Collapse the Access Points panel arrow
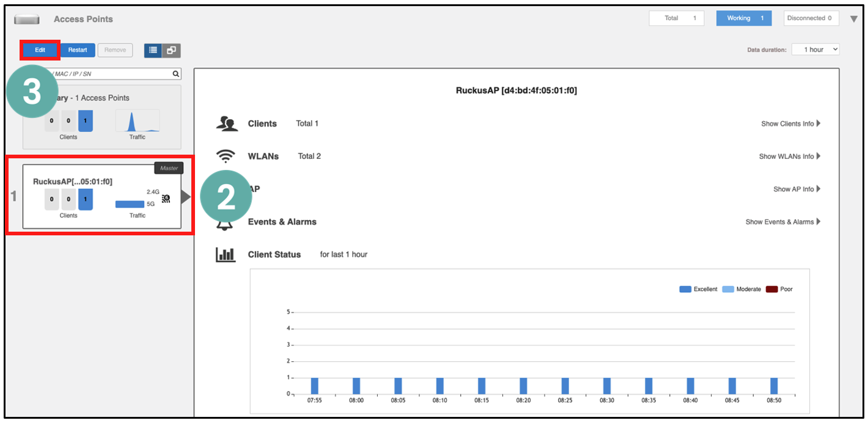The width and height of the screenshot is (868, 423). click(x=854, y=19)
